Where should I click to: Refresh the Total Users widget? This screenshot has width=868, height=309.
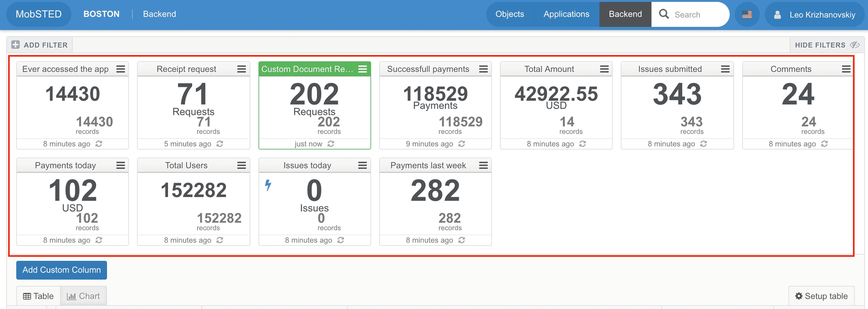click(x=220, y=240)
